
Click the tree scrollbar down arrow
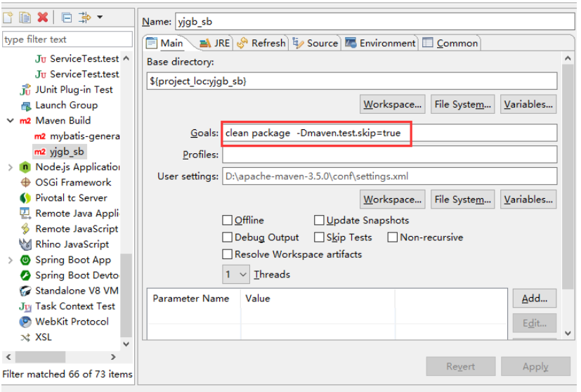(126, 344)
